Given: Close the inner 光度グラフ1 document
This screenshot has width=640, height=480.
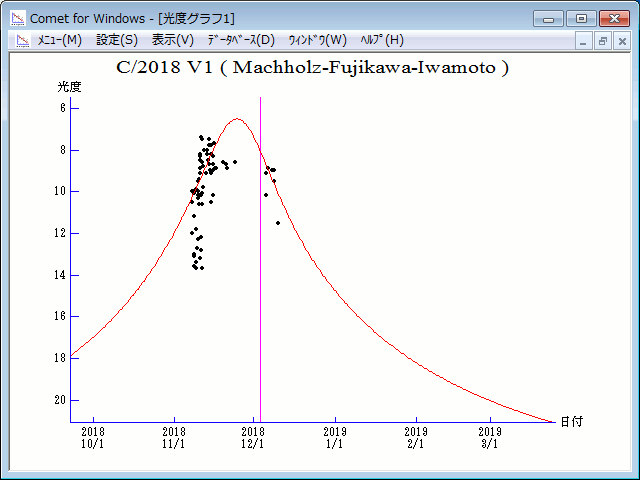Looking at the screenshot, I should 621,41.
